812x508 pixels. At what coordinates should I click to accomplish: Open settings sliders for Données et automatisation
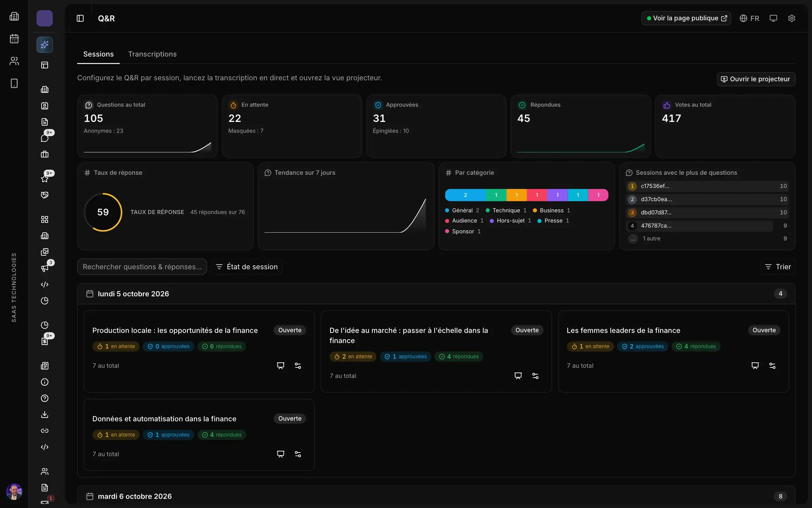click(x=298, y=454)
